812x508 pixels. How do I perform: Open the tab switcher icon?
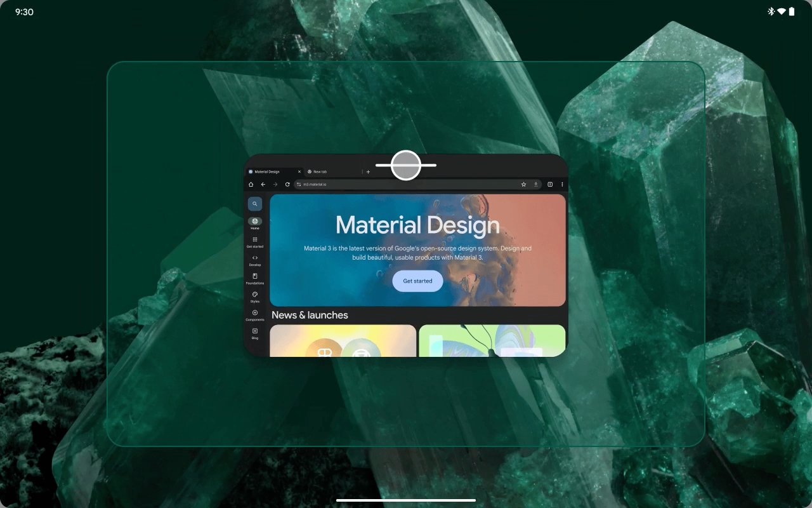point(550,184)
